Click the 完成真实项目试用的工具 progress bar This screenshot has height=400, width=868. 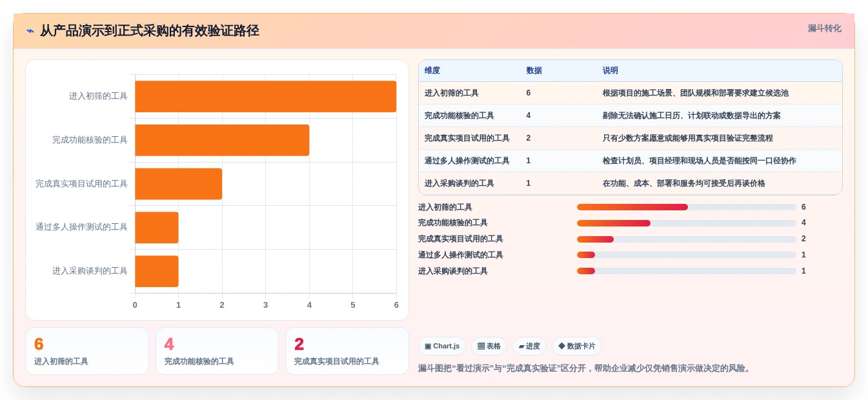point(687,239)
